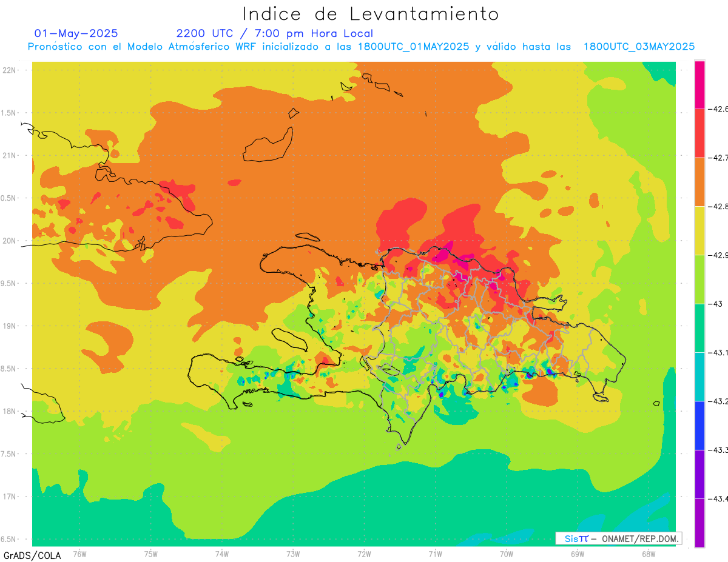Image resolution: width=728 pixels, height=562 pixels.
Task: Select the 69W longitude label
Action: tap(578, 554)
